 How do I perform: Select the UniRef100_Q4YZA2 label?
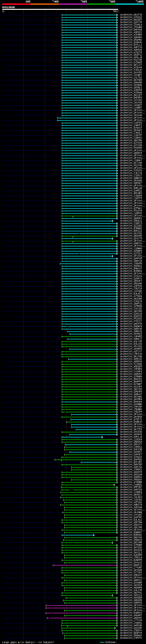[131, 548]
